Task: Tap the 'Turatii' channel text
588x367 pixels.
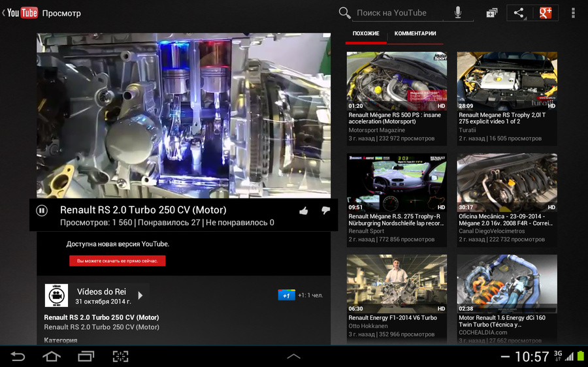Action: [x=467, y=131]
